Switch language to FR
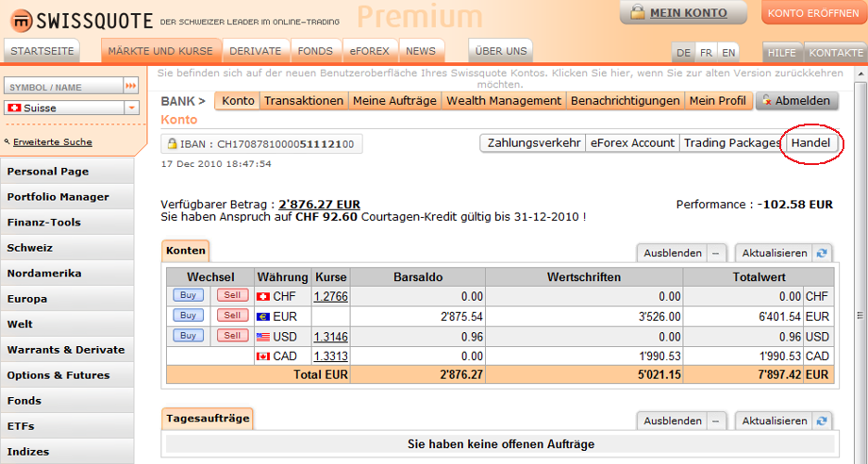 (x=706, y=53)
